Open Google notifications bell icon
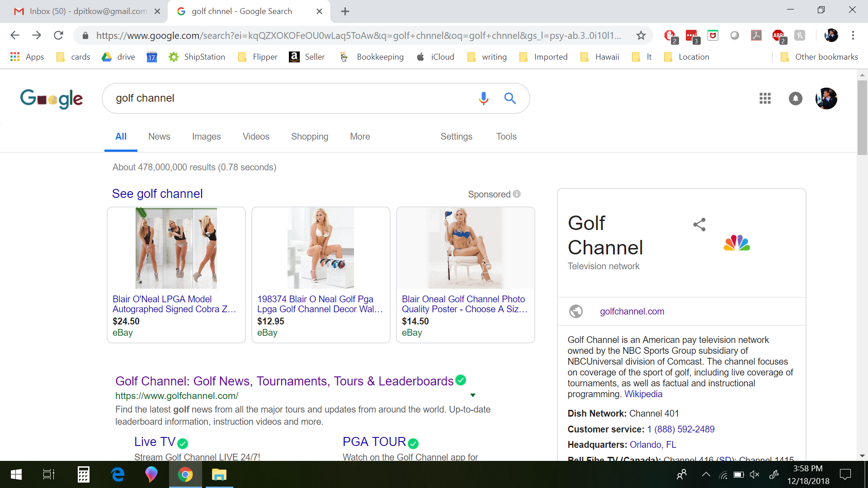 [795, 98]
